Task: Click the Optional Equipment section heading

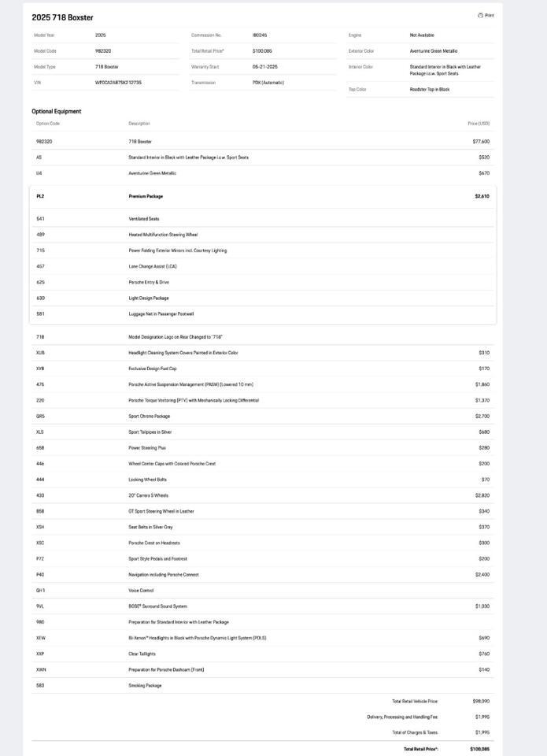Action: tap(57, 111)
